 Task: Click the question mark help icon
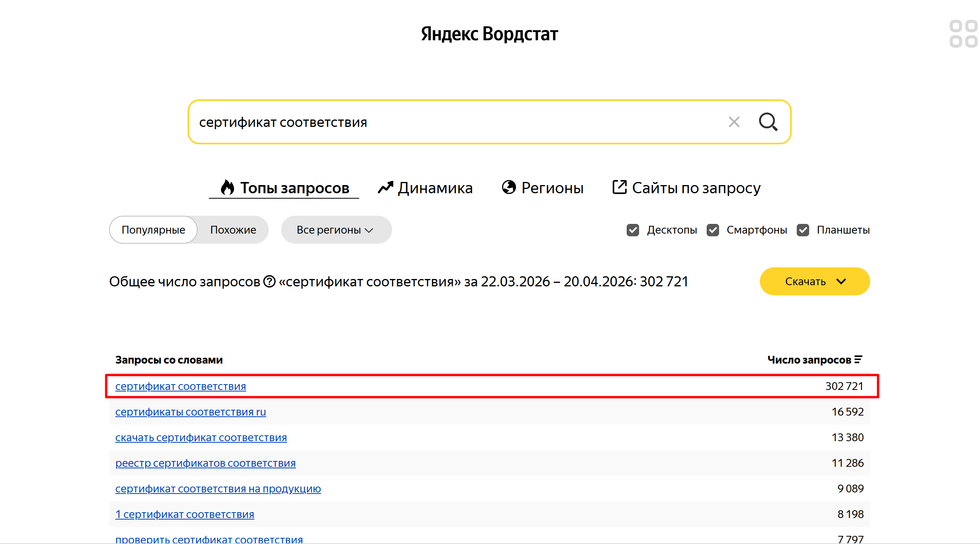tap(269, 281)
